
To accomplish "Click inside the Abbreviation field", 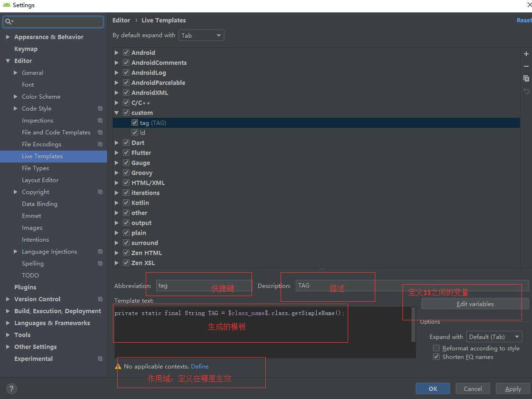I will point(191,286).
